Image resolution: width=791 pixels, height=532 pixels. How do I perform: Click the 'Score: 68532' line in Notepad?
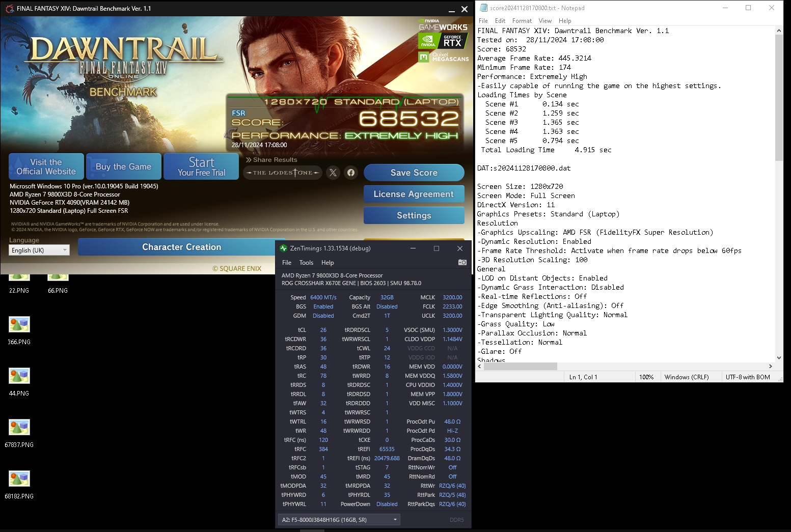point(502,49)
